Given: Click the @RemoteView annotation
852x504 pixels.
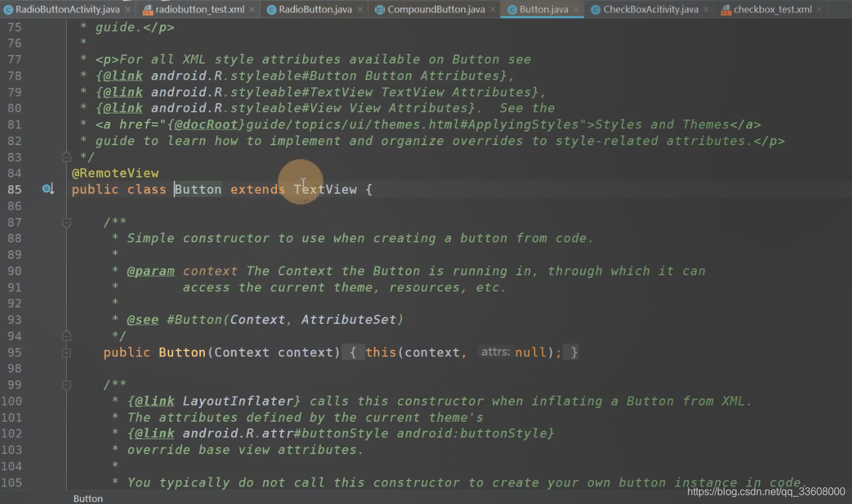Looking at the screenshot, I should point(115,173).
